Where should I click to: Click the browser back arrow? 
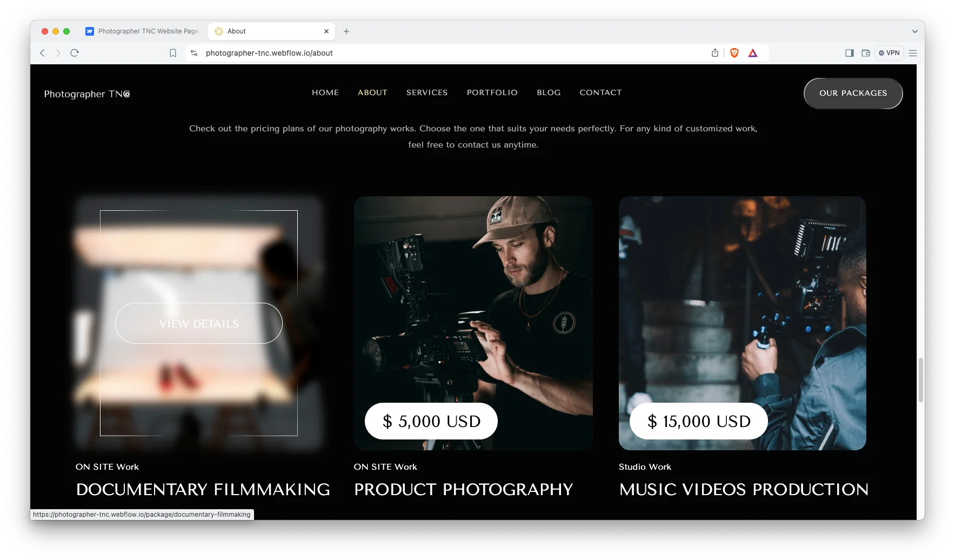(x=42, y=53)
